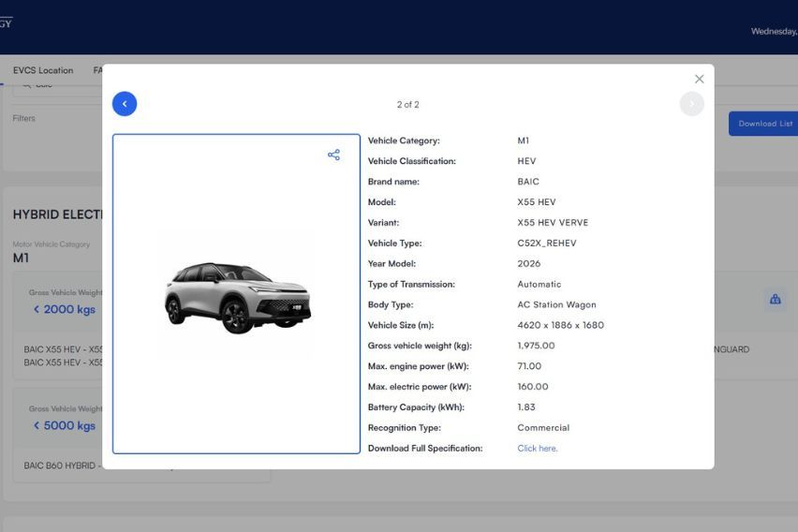Image resolution: width=798 pixels, height=532 pixels.
Task: Open the tab next to EVCS Location
Action: click(97, 70)
